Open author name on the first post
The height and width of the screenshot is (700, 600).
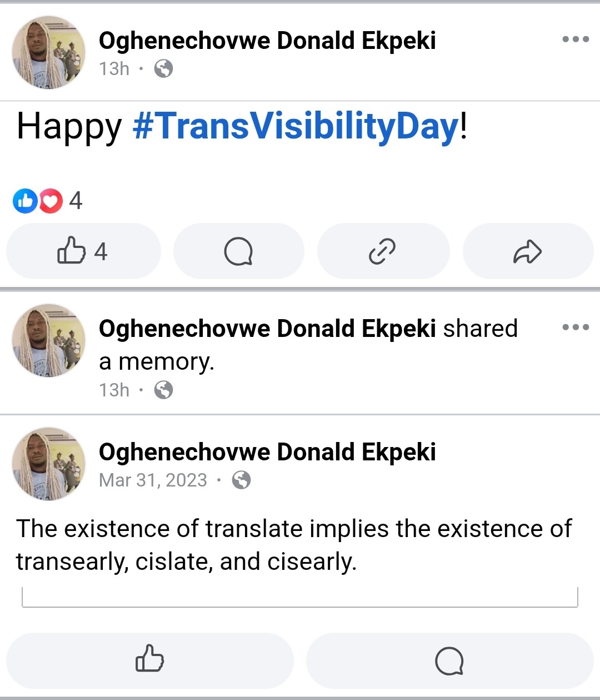coord(267,41)
